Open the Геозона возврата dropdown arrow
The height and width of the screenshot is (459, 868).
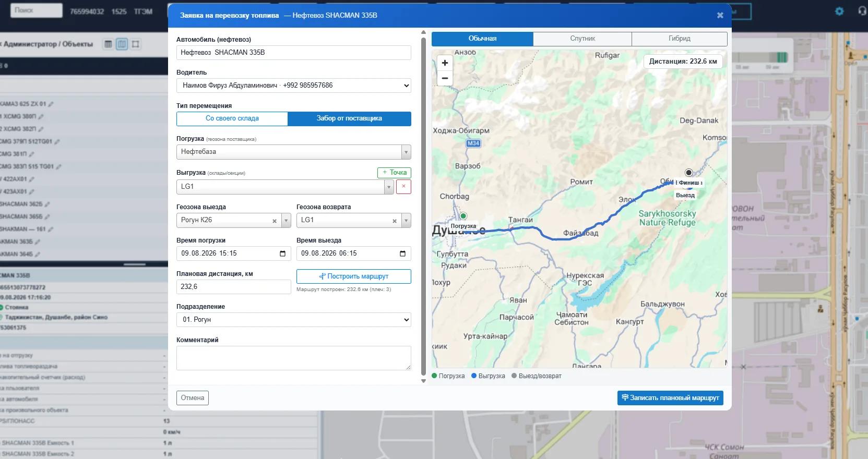[406, 221]
